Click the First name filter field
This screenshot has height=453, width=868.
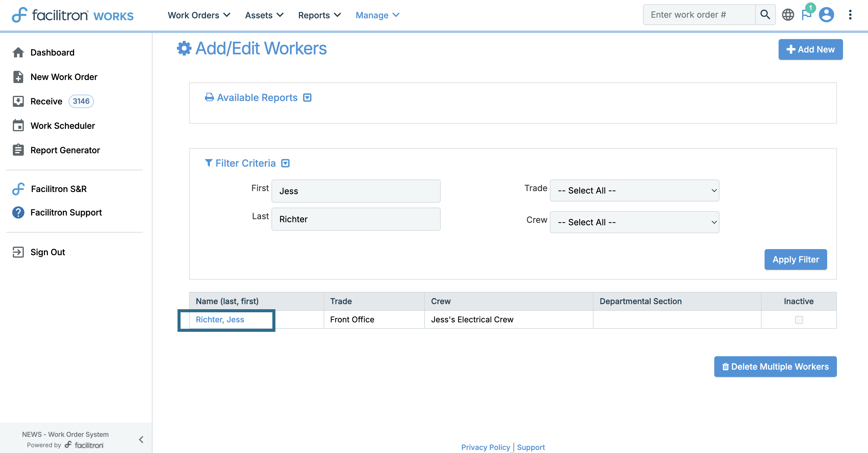click(x=356, y=191)
